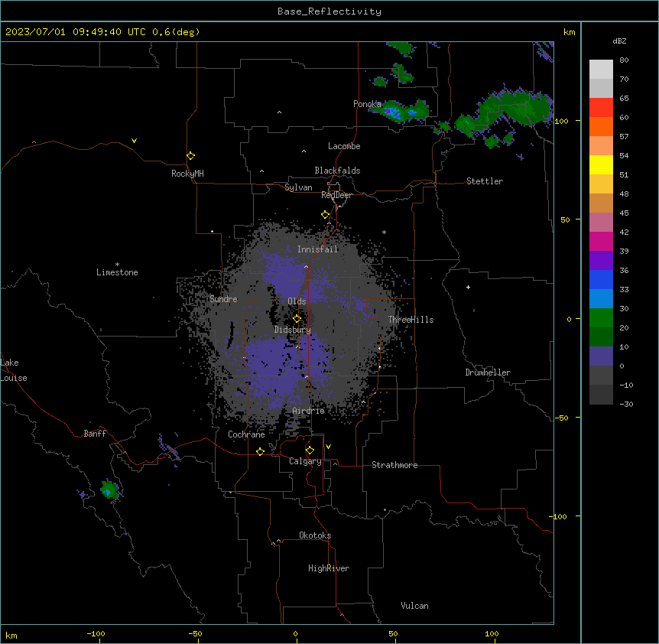Click the dBZ legend heading

pyautogui.click(x=619, y=41)
